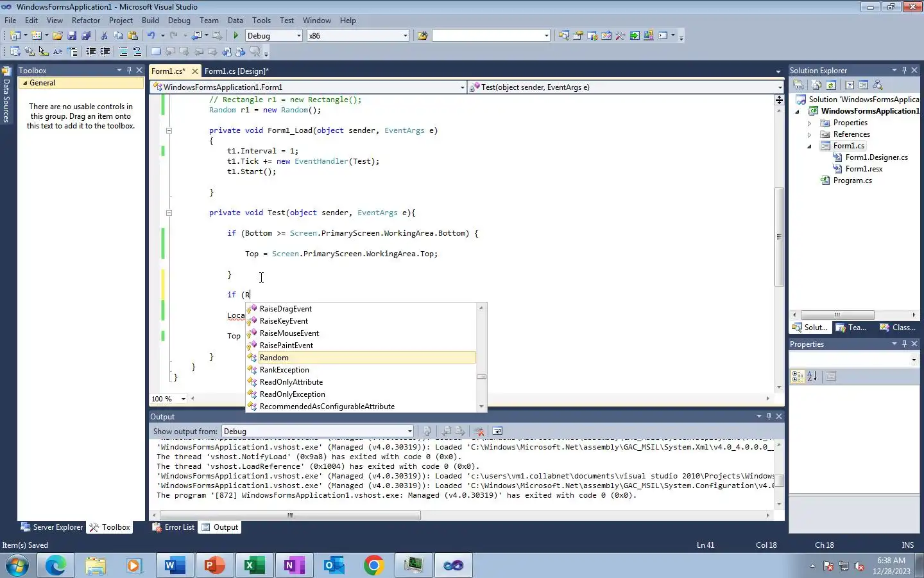The image size is (924, 578).
Task: Switch to the Server Explorer tab
Action: tap(52, 527)
